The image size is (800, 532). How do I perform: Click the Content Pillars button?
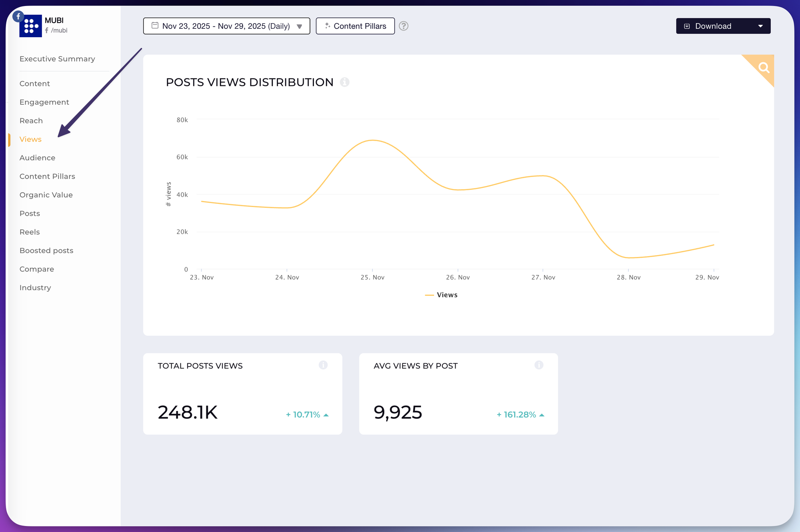tap(355, 26)
